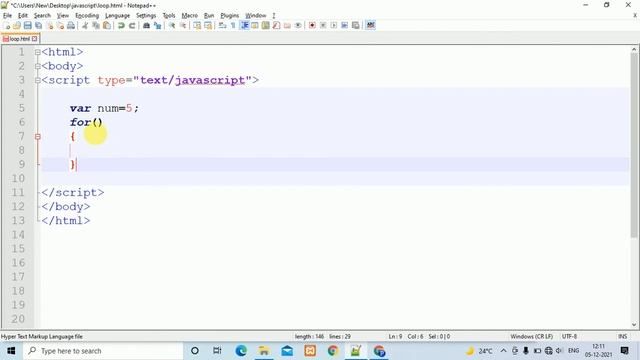Click the Save All toolbar icon
Screen dimensions: 640x360
pyautogui.click(x=38, y=25)
